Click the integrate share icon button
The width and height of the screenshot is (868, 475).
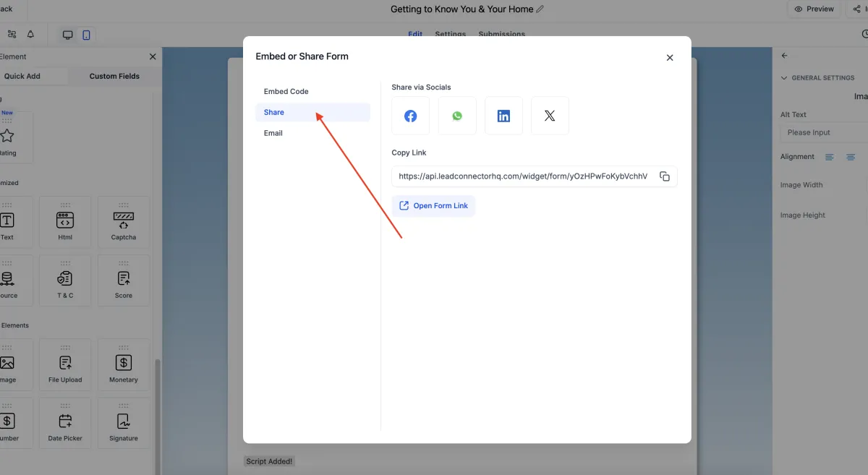pyautogui.click(x=858, y=9)
